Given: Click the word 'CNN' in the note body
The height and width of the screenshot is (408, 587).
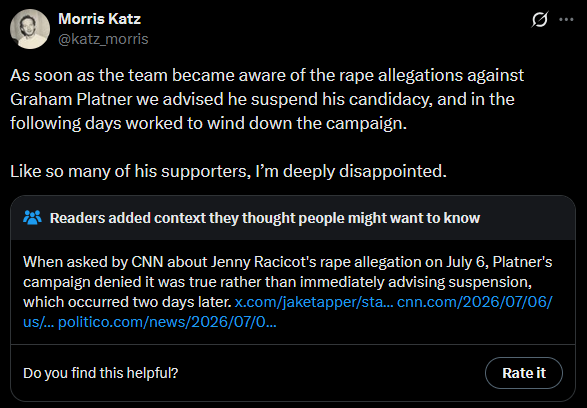Looking at the screenshot, I should pyautogui.click(x=147, y=262).
